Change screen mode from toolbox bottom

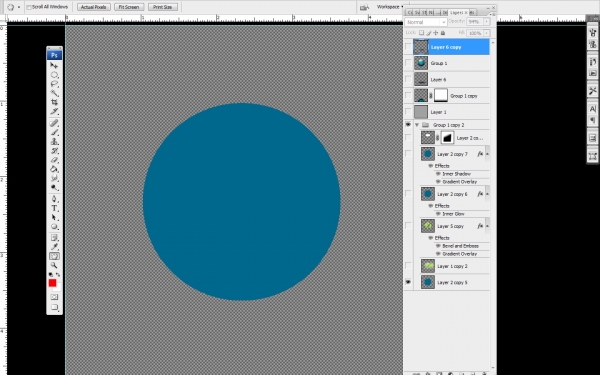[x=54, y=307]
